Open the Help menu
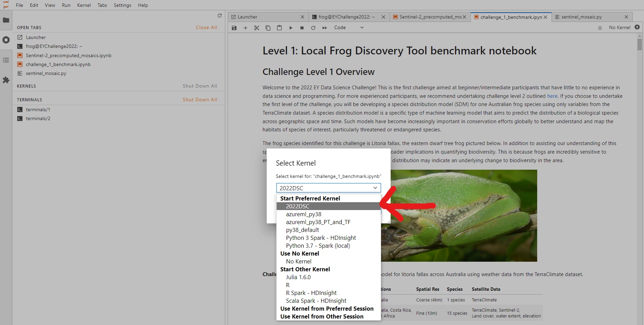Screen dimensions: 644x325 pos(143,5)
